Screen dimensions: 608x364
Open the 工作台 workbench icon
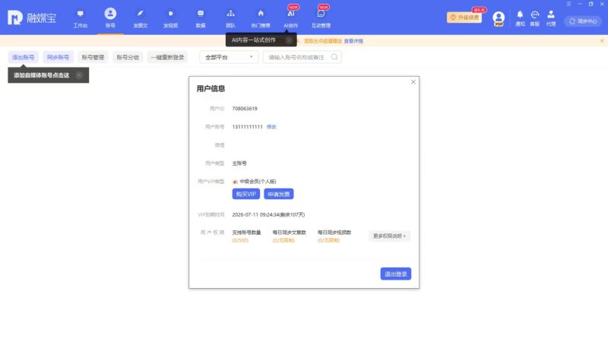[x=81, y=18]
